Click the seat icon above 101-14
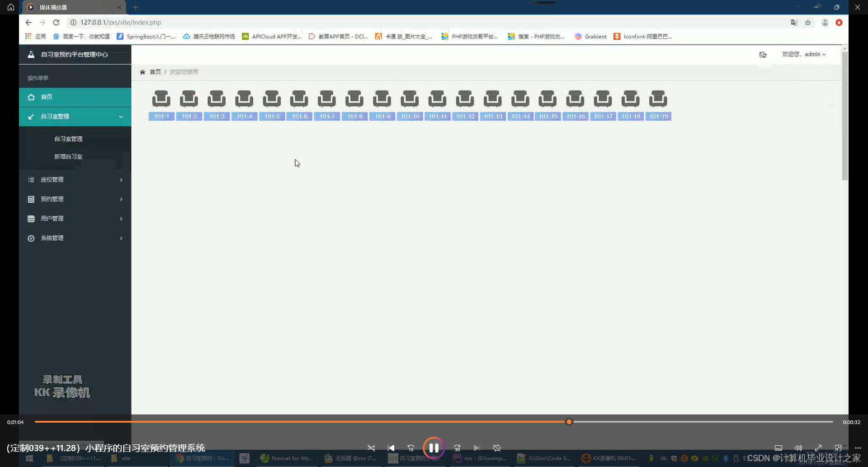The image size is (868, 467). point(520,99)
